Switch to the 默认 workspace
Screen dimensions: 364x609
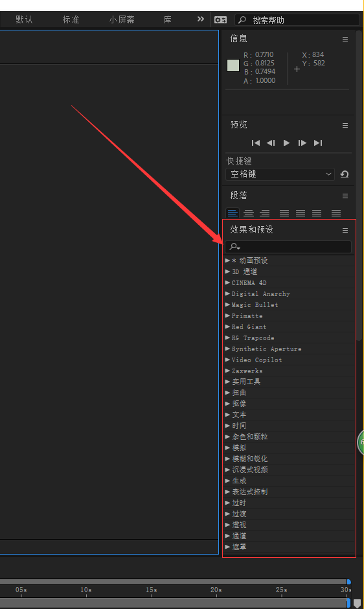pyautogui.click(x=24, y=19)
